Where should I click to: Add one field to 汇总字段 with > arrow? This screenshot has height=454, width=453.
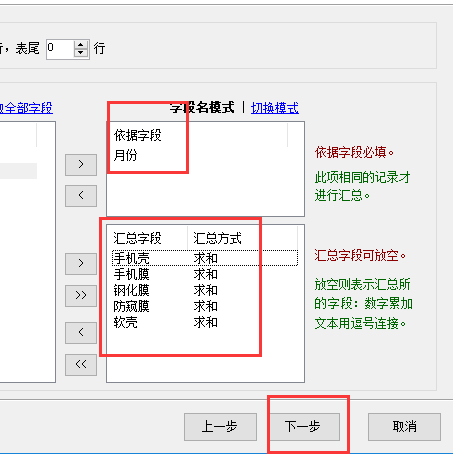(81, 264)
